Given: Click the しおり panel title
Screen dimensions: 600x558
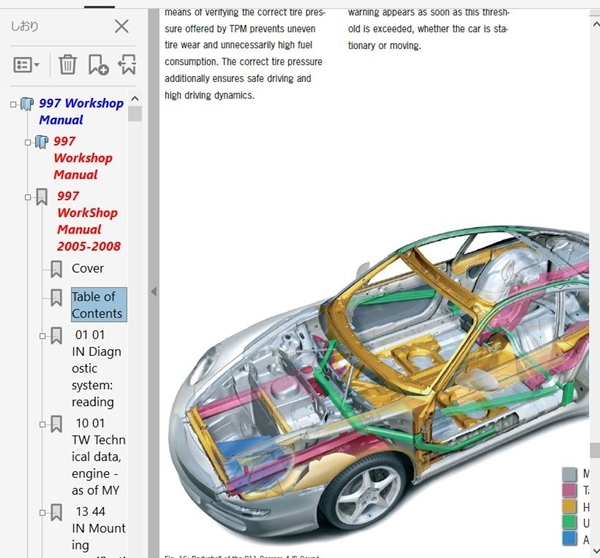Looking at the screenshot, I should tap(24, 26).
